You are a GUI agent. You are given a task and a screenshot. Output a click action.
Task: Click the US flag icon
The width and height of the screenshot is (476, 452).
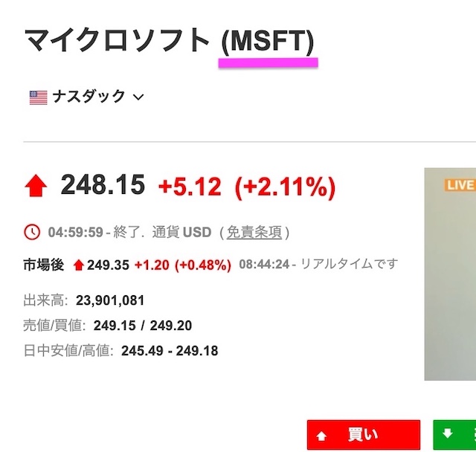point(38,97)
